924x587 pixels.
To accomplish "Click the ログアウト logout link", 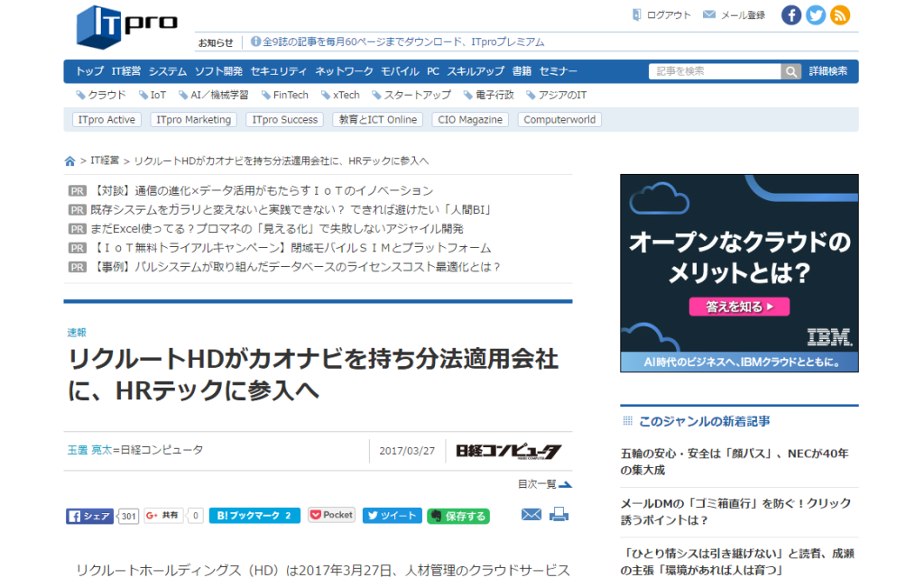I will coord(661,14).
